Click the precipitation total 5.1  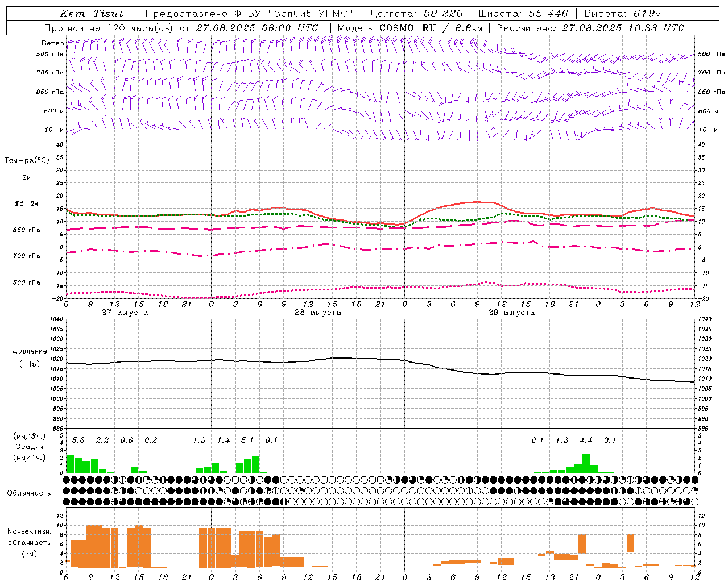pos(247,440)
